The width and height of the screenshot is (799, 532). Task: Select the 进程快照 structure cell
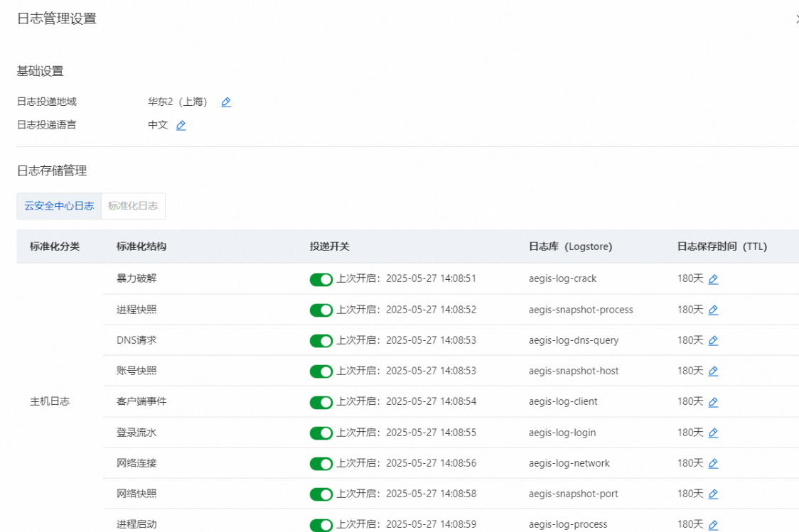[136, 310]
